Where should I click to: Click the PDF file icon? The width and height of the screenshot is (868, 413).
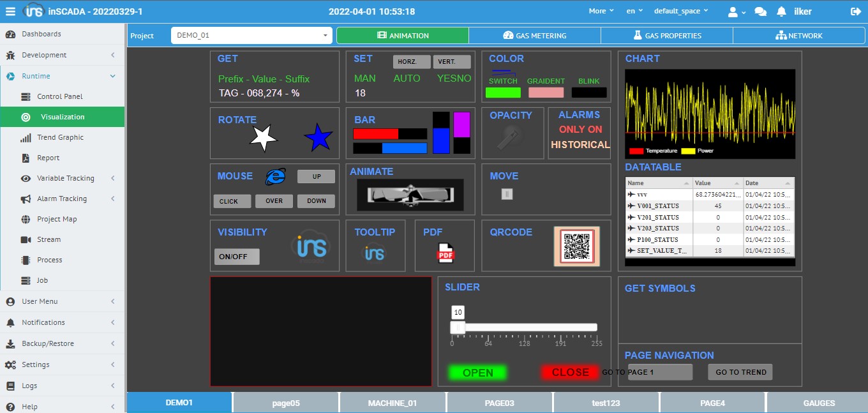[445, 253]
